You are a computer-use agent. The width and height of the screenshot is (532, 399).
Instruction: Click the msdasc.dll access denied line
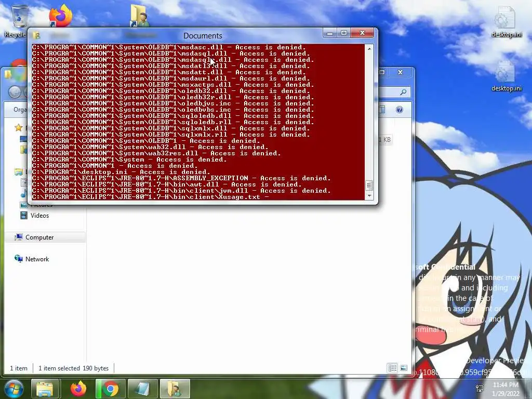(x=169, y=47)
